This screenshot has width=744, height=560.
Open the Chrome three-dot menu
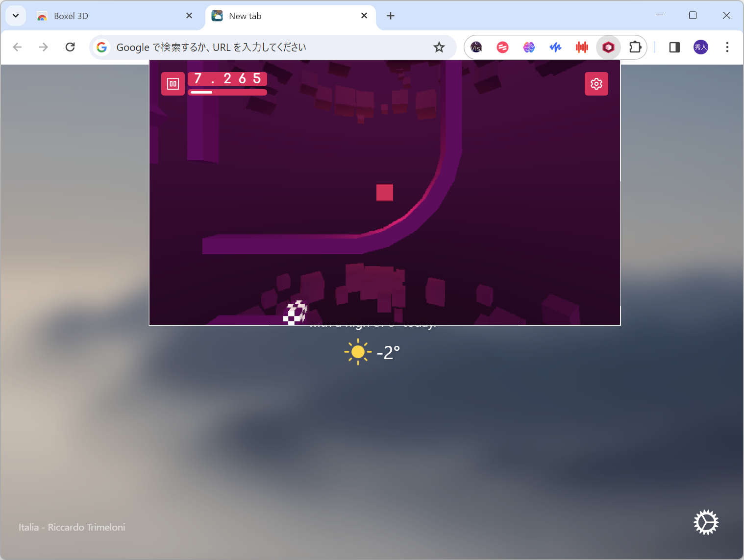click(x=727, y=47)
